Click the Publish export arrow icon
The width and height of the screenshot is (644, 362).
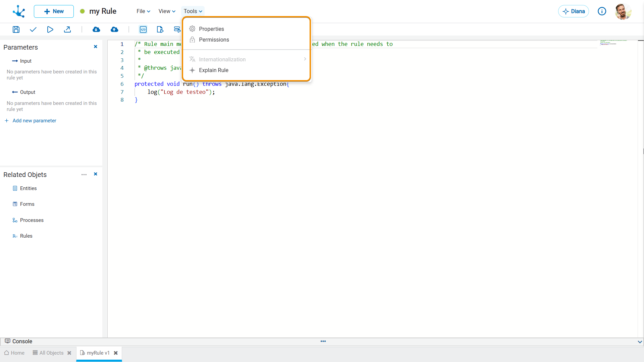click(67, 29)
